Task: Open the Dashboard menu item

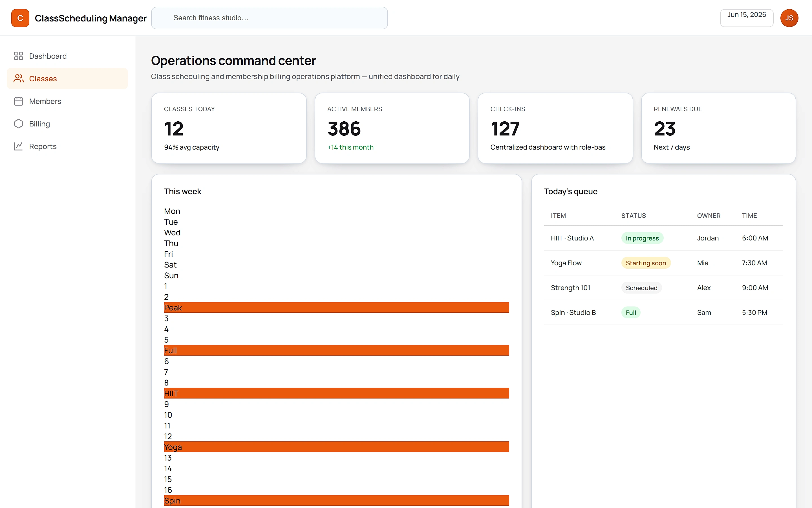Action: (67, 56)
